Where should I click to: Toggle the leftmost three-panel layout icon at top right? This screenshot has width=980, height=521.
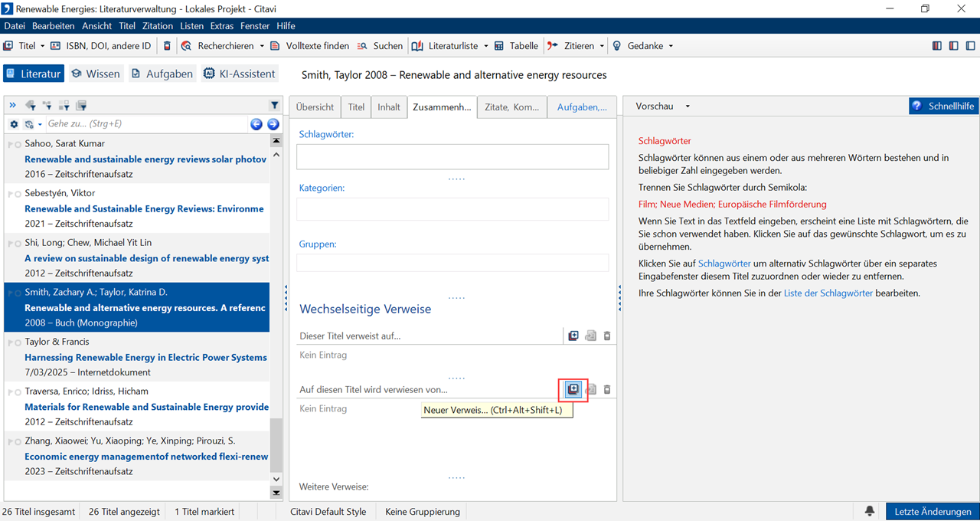(x=937, y=46)
